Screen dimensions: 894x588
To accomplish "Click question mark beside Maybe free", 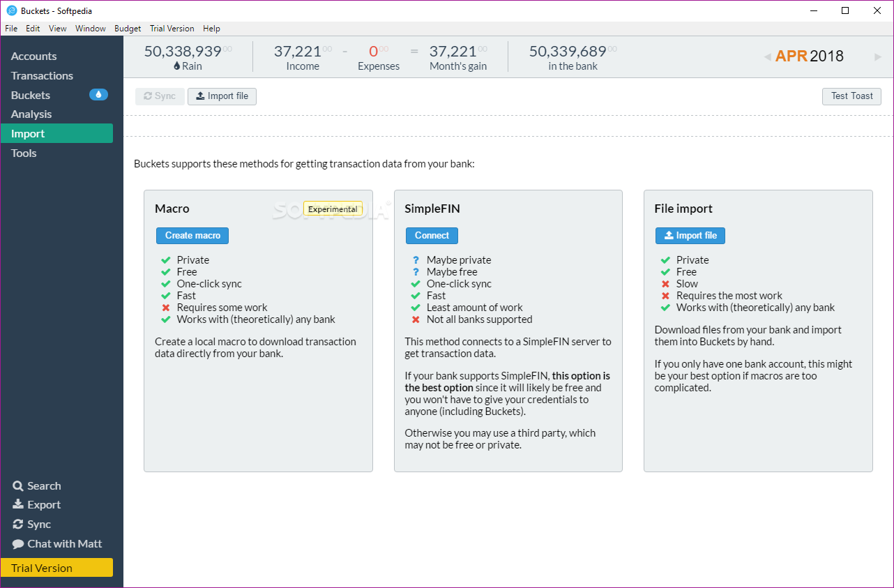I will pos(416,272).
